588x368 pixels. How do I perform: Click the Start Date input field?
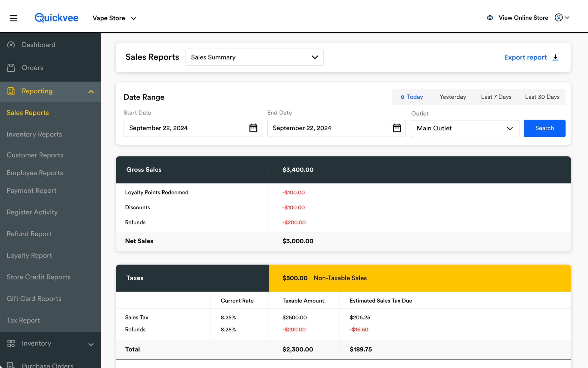tap(185, 128)
